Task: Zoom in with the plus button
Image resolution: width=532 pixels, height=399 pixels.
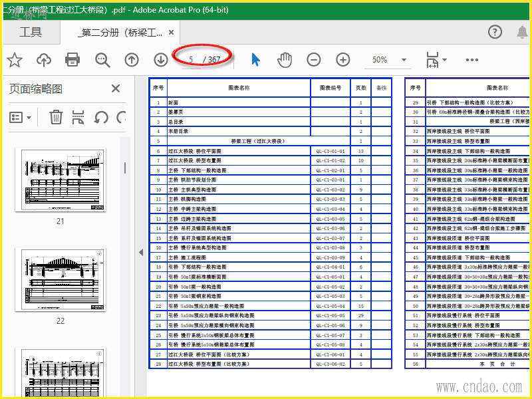Action: point(343,60)
